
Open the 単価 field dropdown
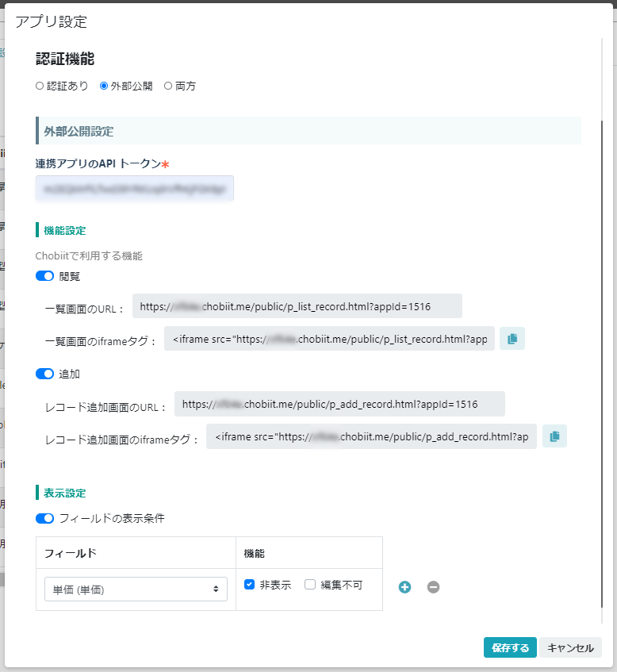click(x=136, y=589)
